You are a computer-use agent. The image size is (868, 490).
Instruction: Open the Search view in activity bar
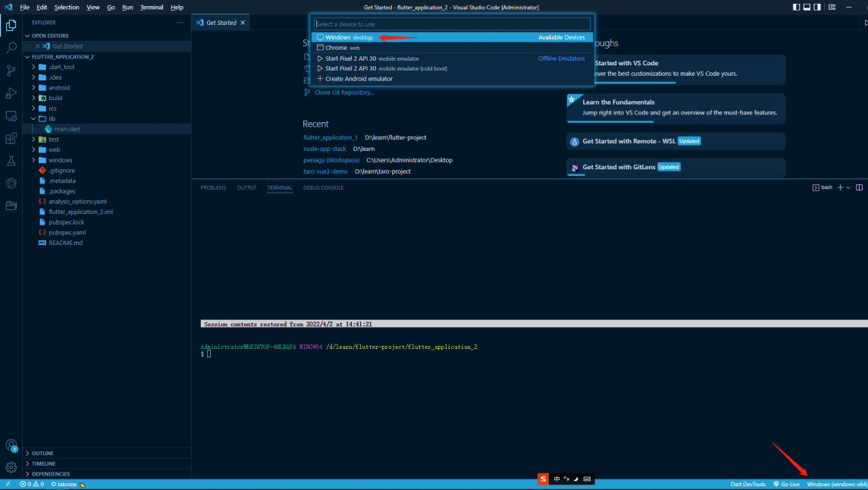(x=11, y=49)
